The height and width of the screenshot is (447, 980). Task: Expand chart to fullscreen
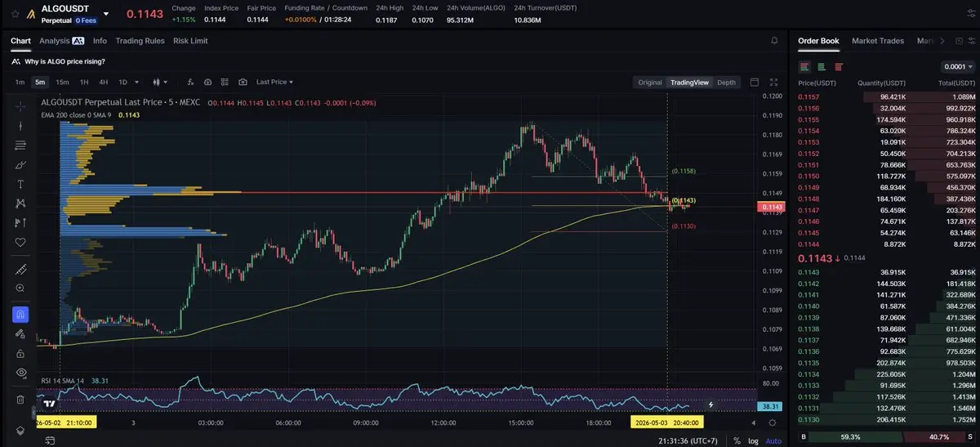774,82
